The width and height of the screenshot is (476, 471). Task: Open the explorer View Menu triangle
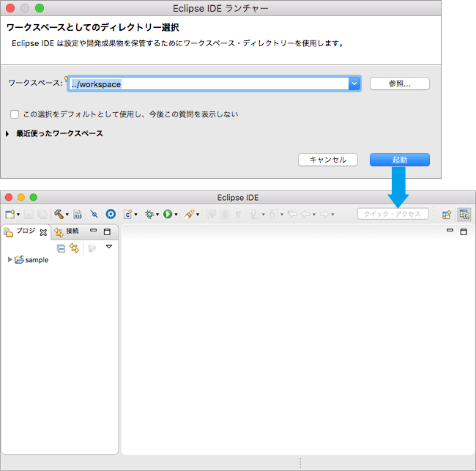(108, 247)
